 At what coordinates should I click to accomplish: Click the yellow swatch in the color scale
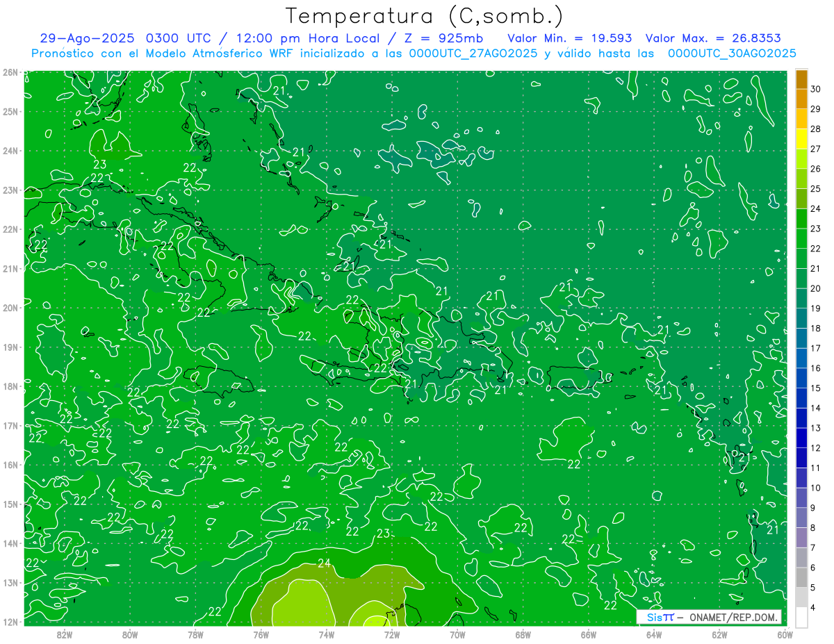click(801, 139)
